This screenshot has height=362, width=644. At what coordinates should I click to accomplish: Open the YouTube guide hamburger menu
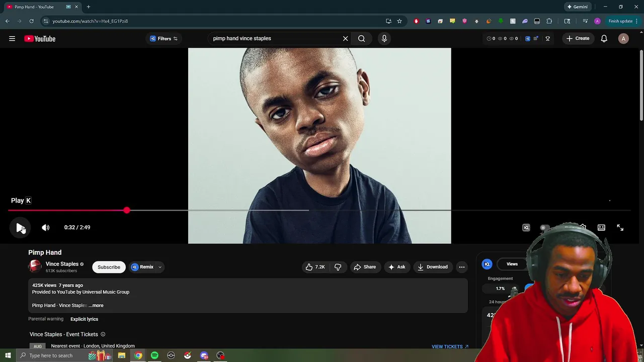[x=12, y=39]
